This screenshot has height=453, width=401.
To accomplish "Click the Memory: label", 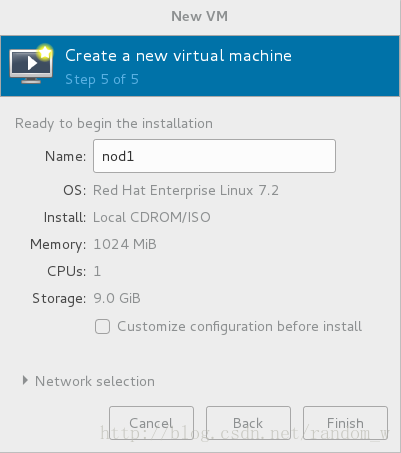I will (58, 245).
